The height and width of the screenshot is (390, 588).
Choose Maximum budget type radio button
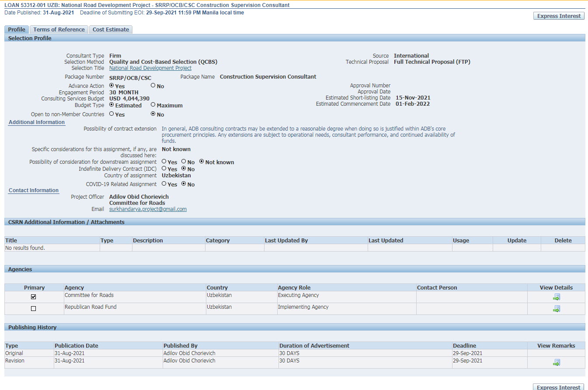coord(153,105)
